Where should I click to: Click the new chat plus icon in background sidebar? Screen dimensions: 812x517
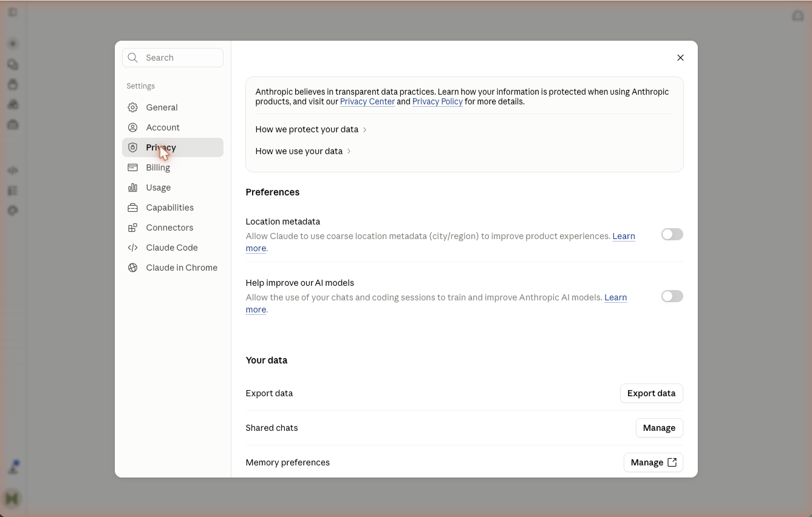click(13, 44)
